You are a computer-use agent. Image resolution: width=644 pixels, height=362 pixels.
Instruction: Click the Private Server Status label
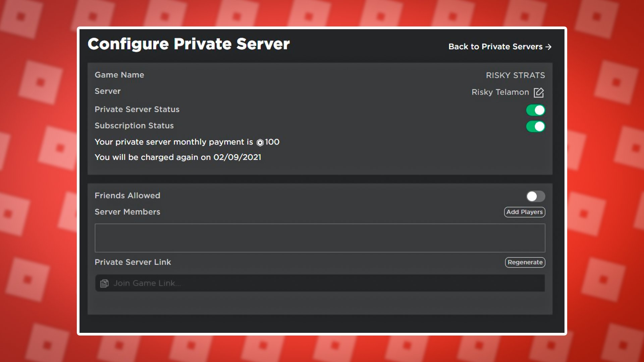137,109
